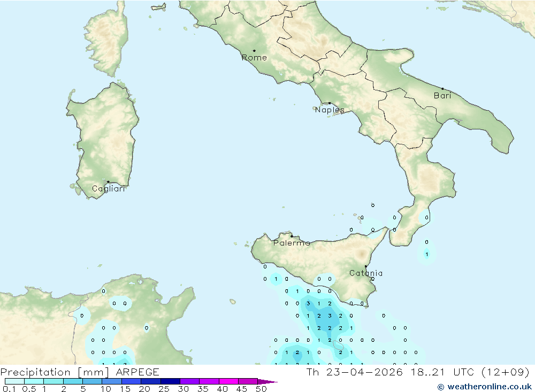Click the Rome city label
535x392 pixels.
pos(254,58)
